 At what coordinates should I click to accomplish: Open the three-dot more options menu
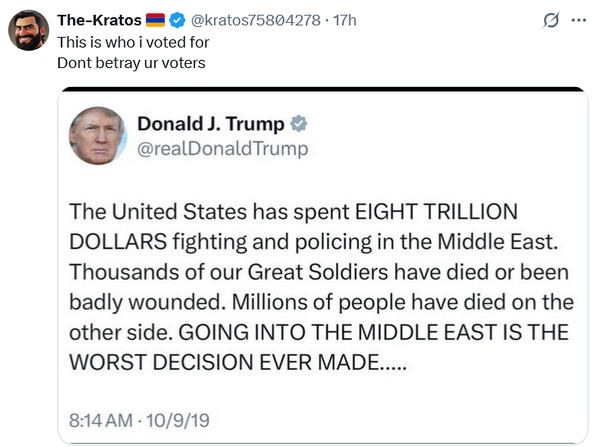(578, 20)
